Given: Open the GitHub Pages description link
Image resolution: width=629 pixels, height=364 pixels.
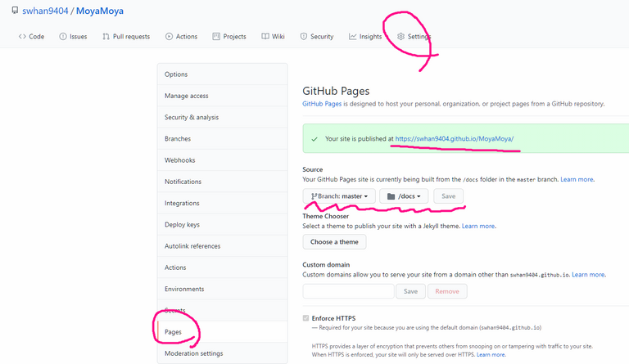Looking at the screenshot, I should [x=322, y=104].
